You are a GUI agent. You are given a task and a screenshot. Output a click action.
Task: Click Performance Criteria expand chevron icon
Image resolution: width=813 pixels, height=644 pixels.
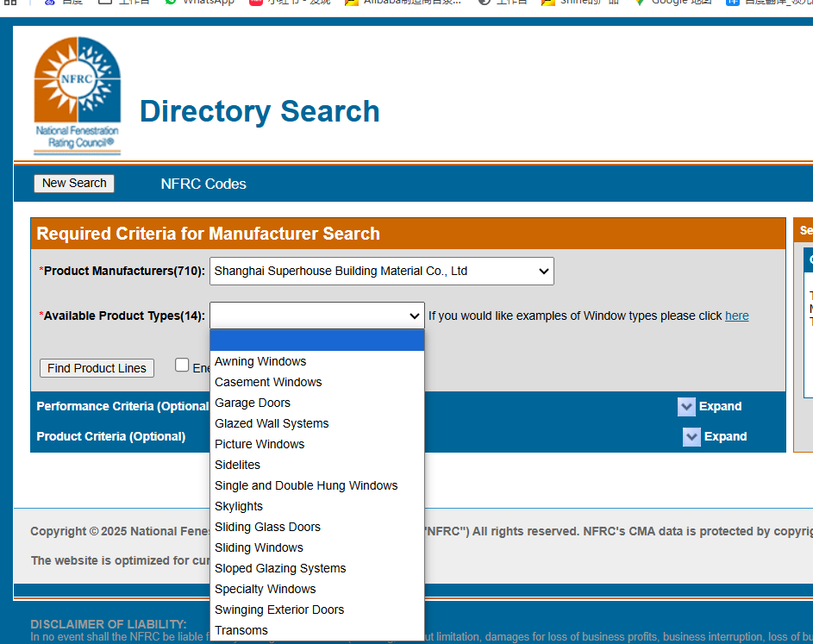coord(686,407)
